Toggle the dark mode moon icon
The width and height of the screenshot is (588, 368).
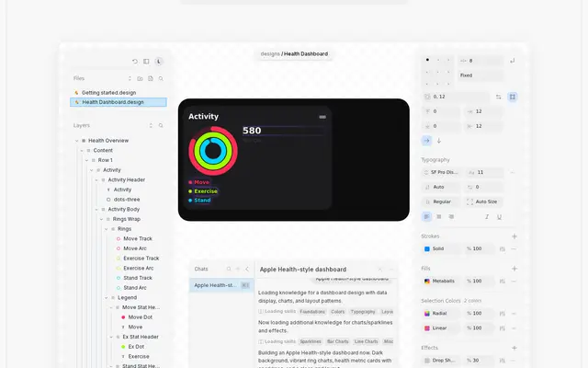[x=159, y=62]
